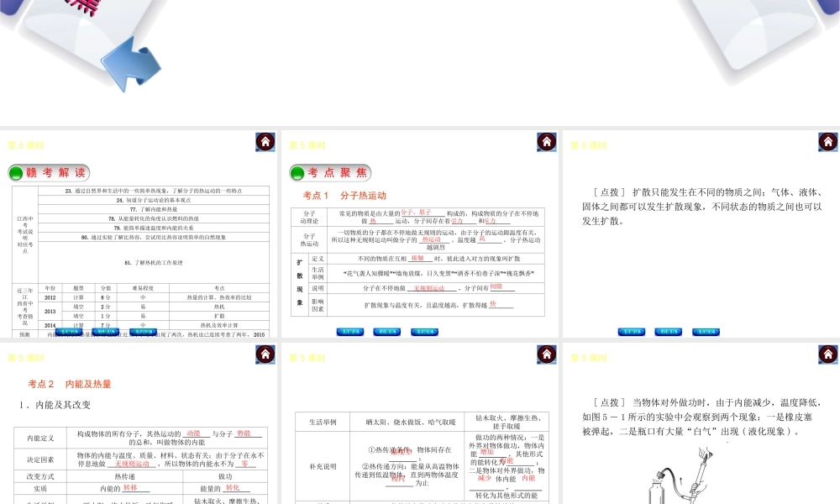Click the 分子动理论 table cell

click(x=308, y=217)
